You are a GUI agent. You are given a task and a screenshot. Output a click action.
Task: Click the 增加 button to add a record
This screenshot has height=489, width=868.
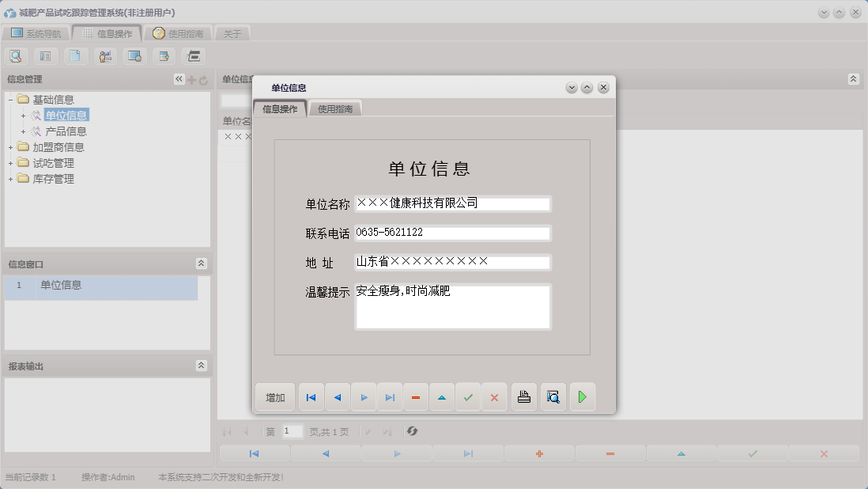point(274,396)
